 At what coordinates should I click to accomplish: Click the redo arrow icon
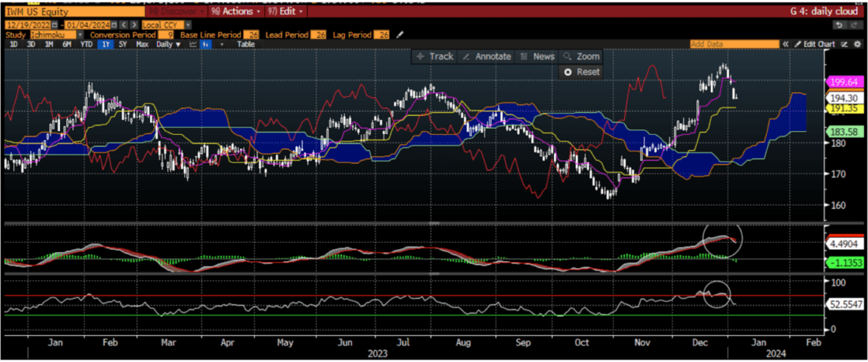point(856,24)
